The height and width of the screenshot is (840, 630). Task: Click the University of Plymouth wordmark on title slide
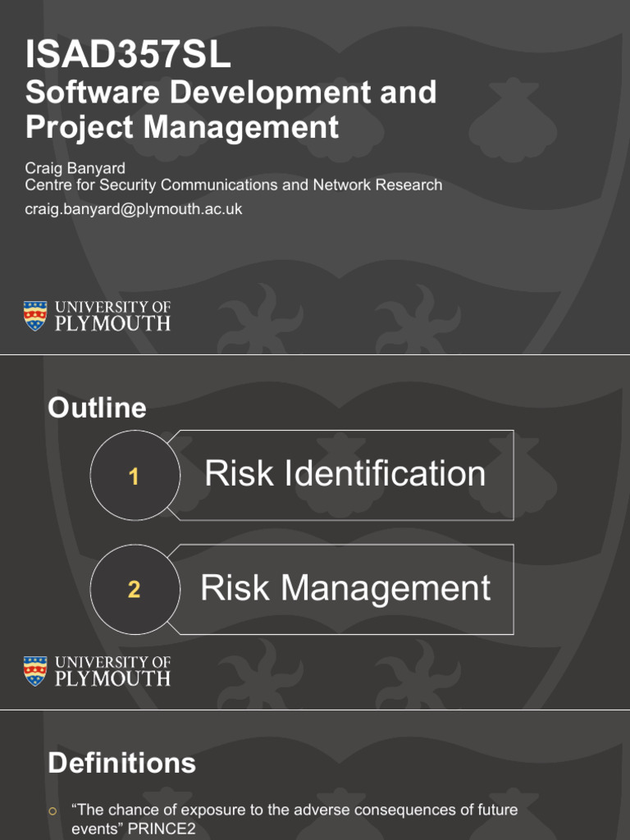[x=112, y=316]
